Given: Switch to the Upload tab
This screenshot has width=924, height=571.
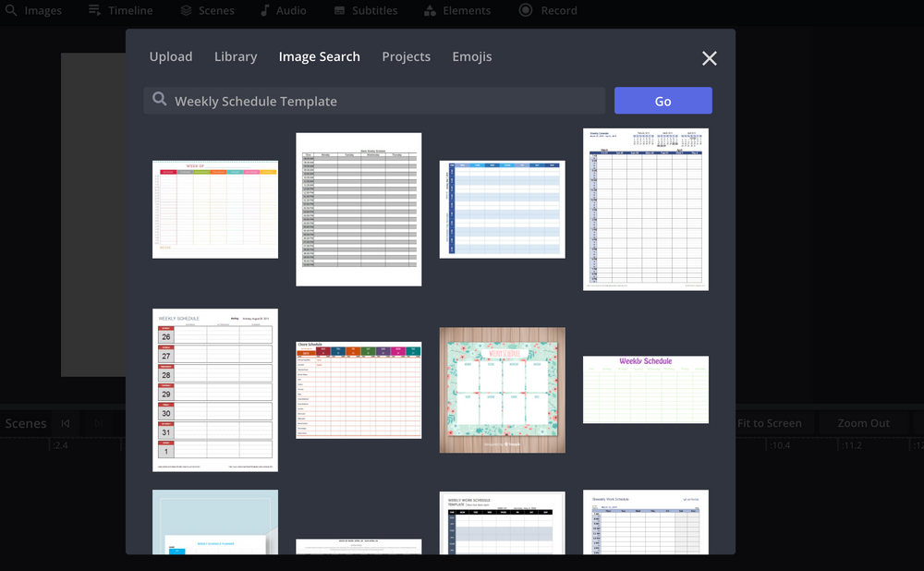Looking at the screenshot, I should click(x=171, y=56).
